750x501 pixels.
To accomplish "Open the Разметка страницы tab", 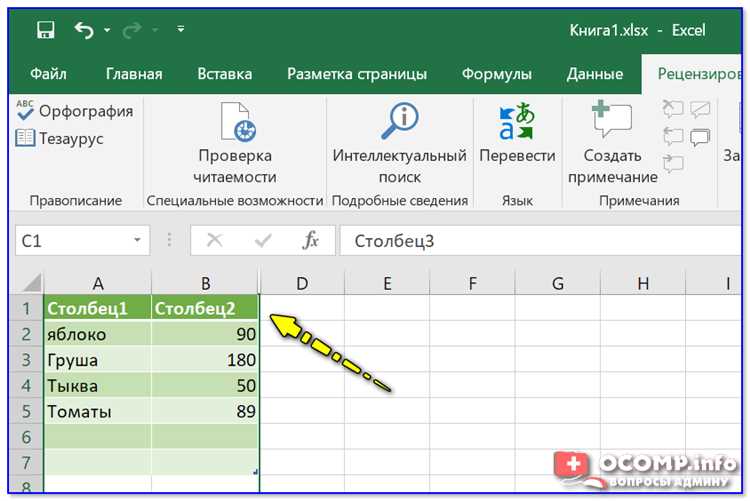I will click(x=357, y=74).
